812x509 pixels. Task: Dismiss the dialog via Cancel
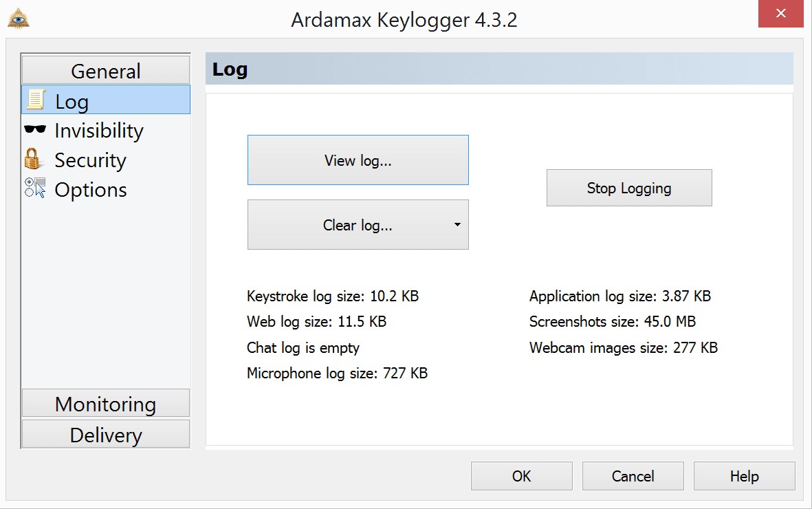click(633, 475)
